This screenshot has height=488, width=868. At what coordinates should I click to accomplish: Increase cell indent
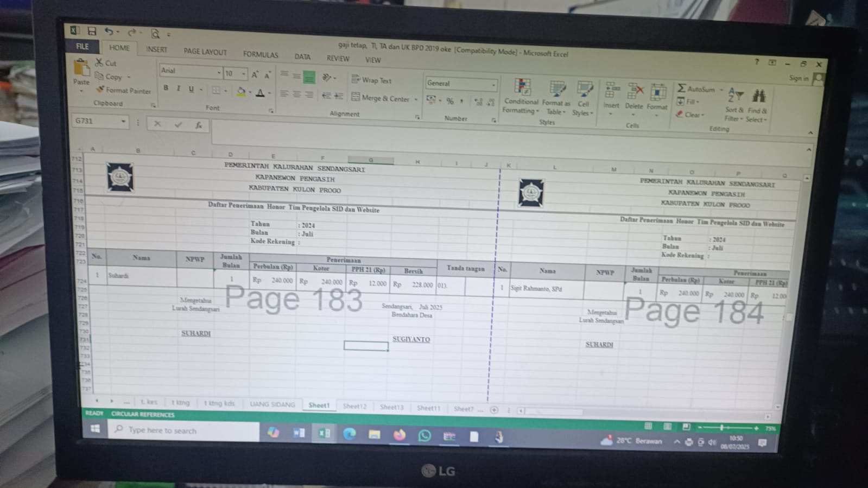(339, 96)
